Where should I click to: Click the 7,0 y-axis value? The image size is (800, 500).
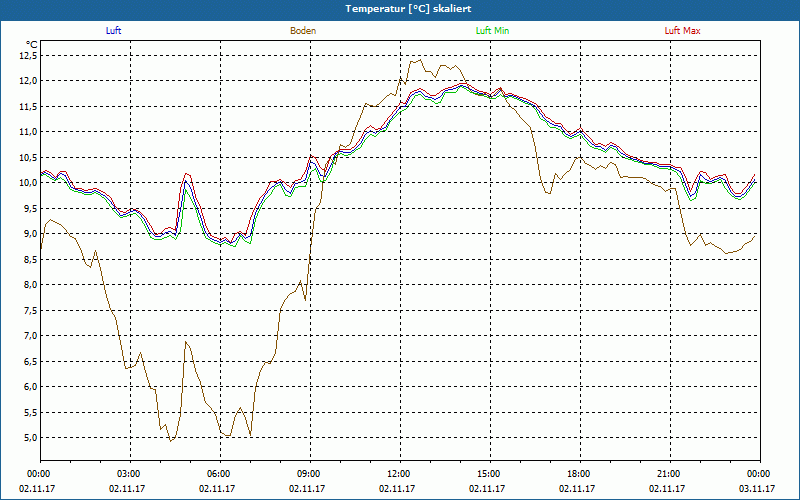(30, 336)
